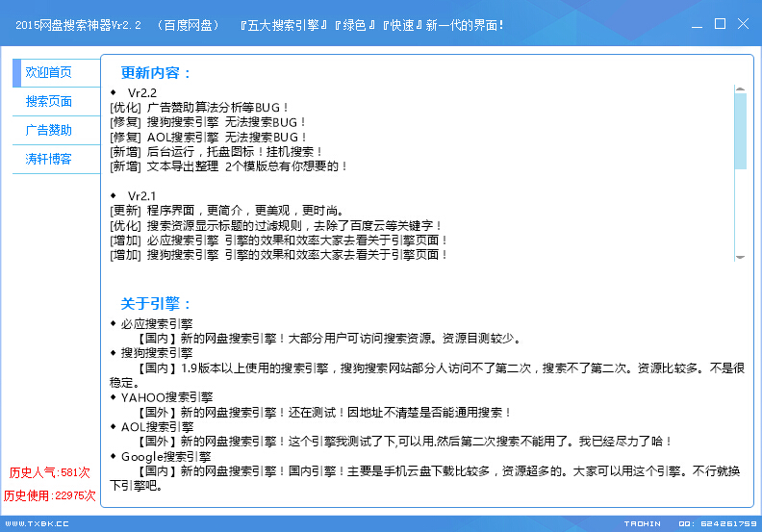Open the WWW.TXBK.CC link in status bar
This screenshot has width=762, height=532.
pos(37,523)
